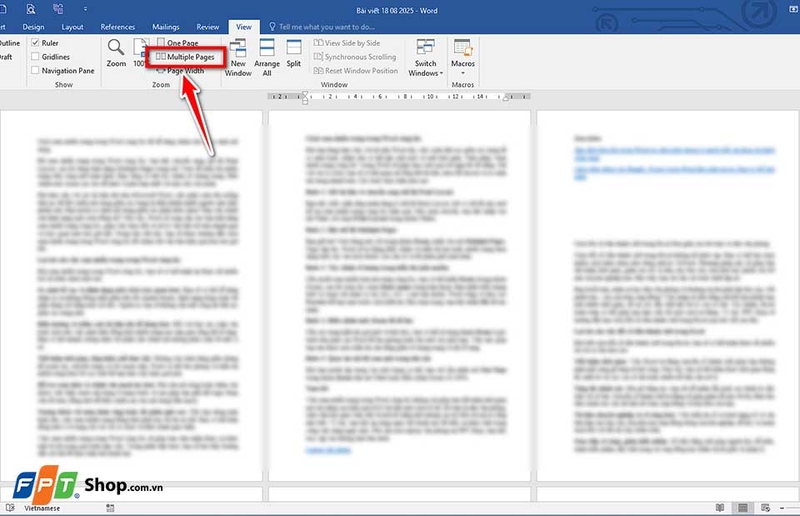Open the Review tab
The width and height of the screenshot is (800, 516).
[208, 27]
